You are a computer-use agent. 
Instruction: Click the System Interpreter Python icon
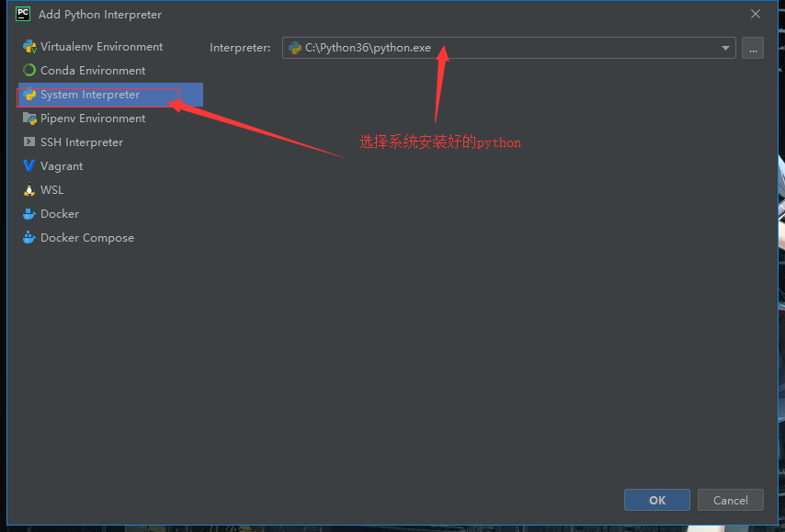tap(29, 95)
